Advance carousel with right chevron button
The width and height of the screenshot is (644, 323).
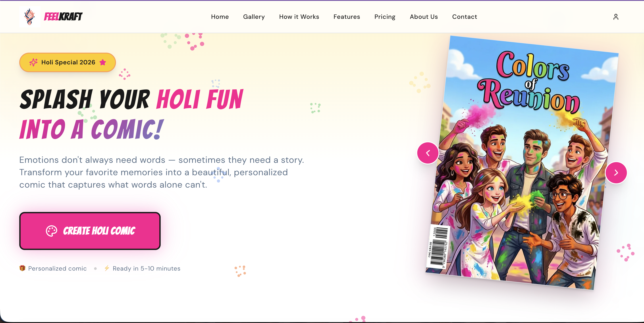click(616, 173)
